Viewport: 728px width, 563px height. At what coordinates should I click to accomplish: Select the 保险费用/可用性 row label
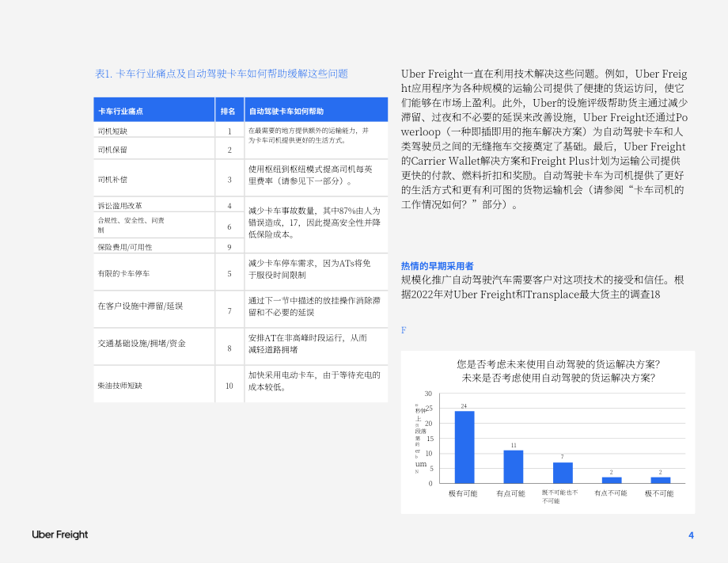125,247
